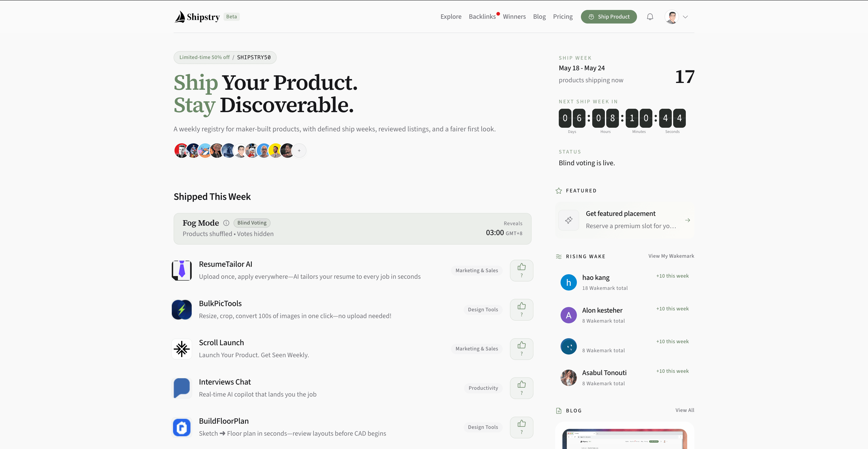Click the "Blind voting is live." status text

click(x=587, y=163)
